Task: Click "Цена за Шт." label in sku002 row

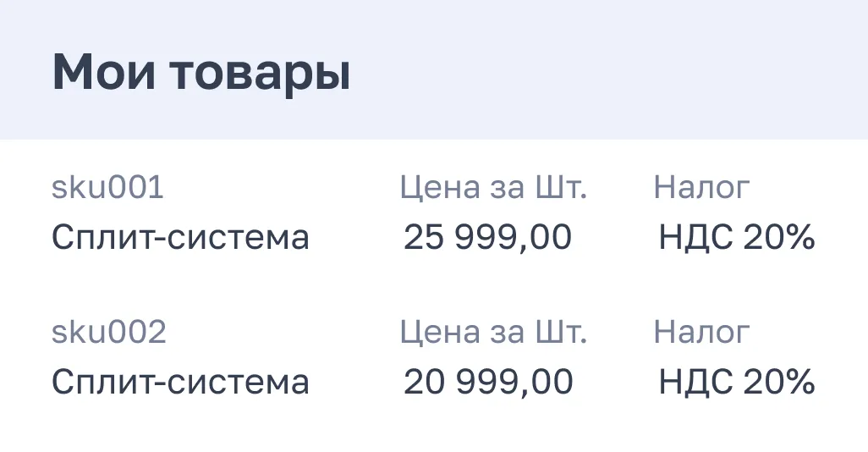Action: [x=492, y=333]
